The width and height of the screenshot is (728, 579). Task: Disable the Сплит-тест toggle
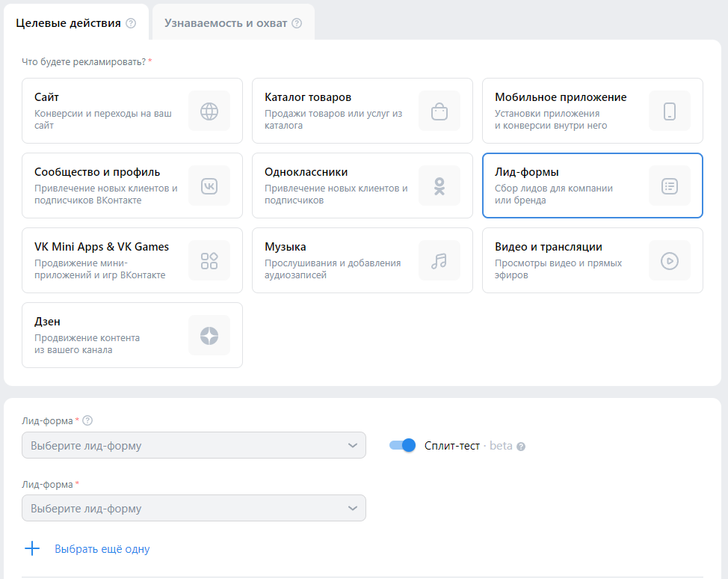click(402, 445)
